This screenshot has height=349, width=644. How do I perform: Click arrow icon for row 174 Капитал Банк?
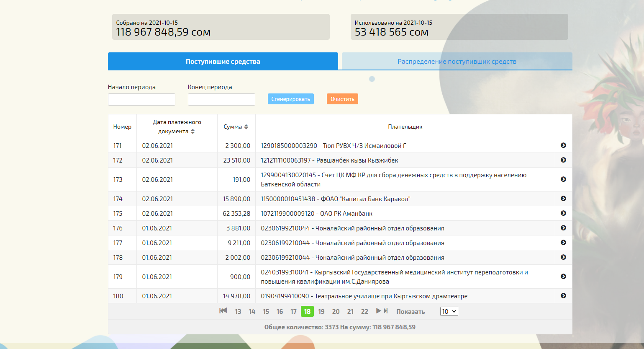(x=563, y=199)
